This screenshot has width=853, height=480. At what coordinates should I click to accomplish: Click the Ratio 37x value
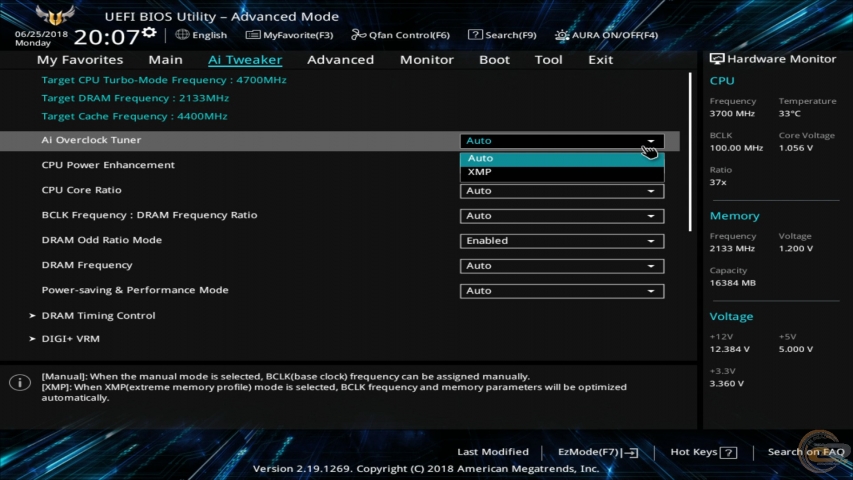(718, 182)
